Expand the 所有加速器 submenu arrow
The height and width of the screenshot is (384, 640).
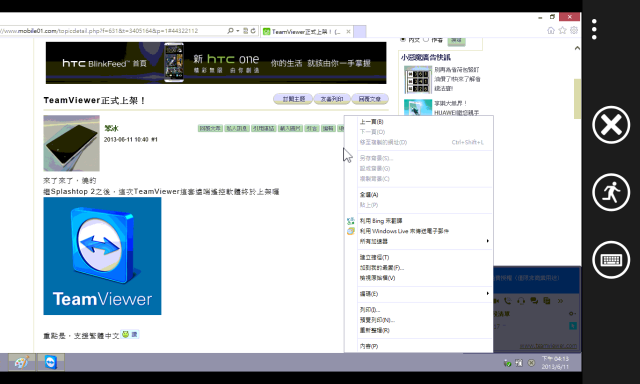pos(487,241)
